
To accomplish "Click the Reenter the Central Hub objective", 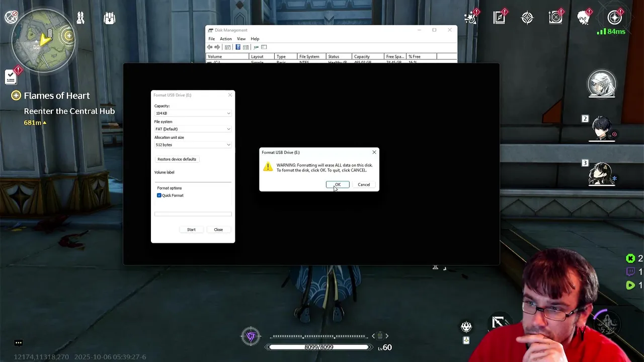I will point(69,111).
